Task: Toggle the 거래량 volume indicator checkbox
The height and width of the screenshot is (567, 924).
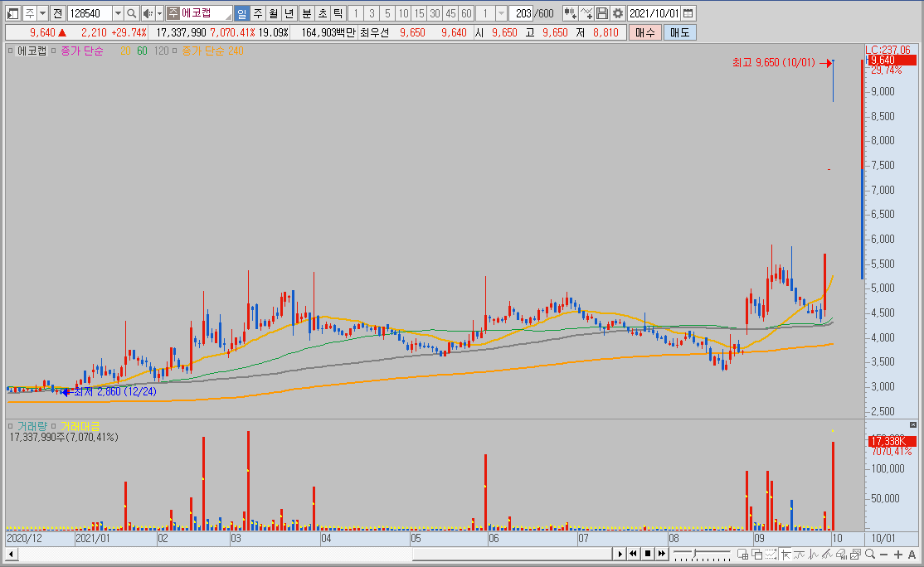Action: (11, 426)
